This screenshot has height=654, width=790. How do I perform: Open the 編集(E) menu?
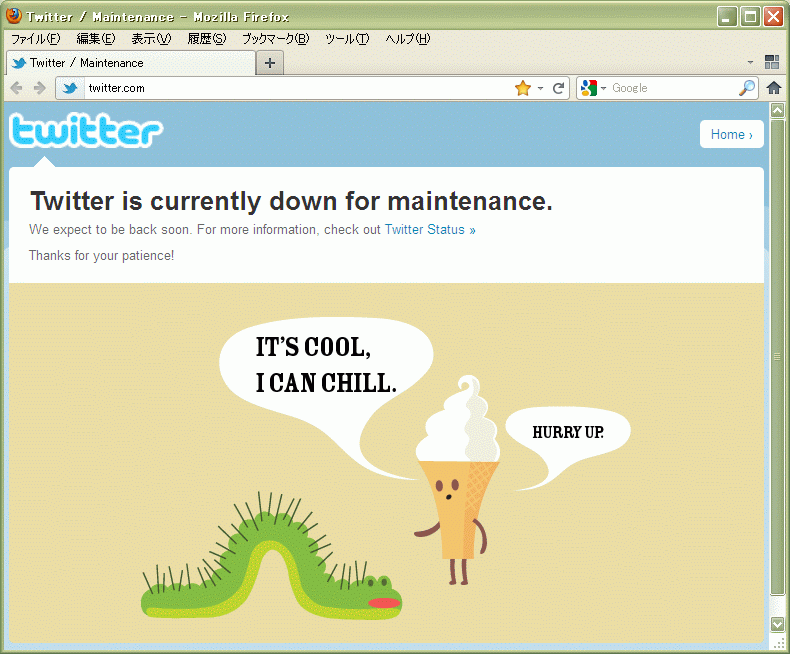(x=96, y=39)
